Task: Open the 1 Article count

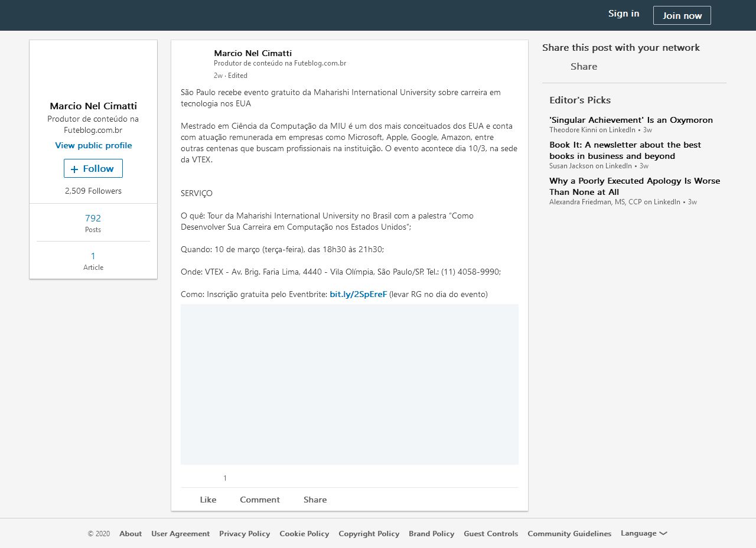Action: [x=93, y=260]
